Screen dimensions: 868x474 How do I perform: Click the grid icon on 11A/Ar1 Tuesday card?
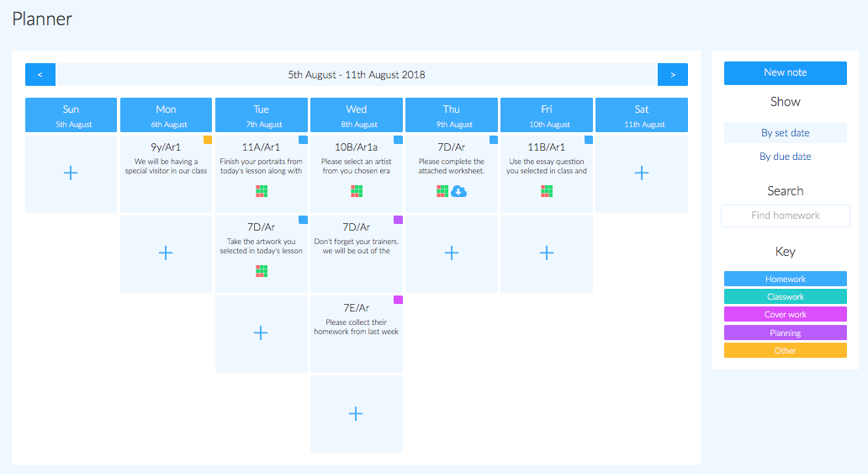(262, 191)
